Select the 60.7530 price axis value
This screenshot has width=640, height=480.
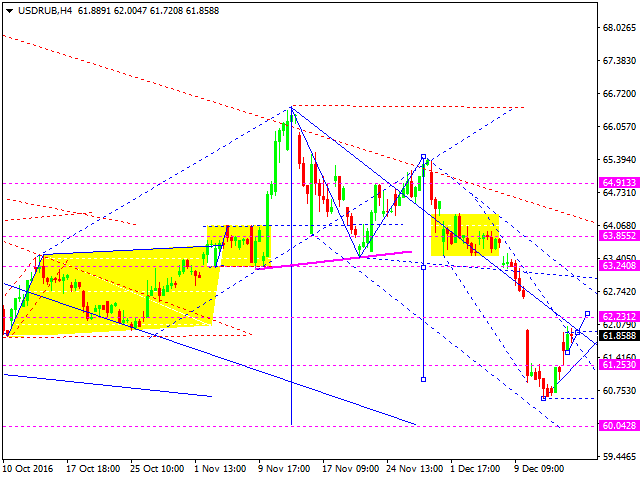coord(619,391)
